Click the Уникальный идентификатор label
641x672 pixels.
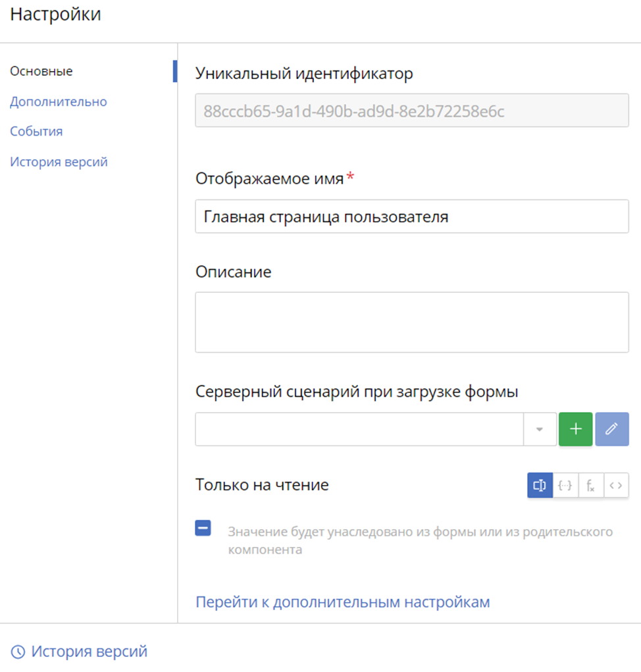[x=304, y=74]
